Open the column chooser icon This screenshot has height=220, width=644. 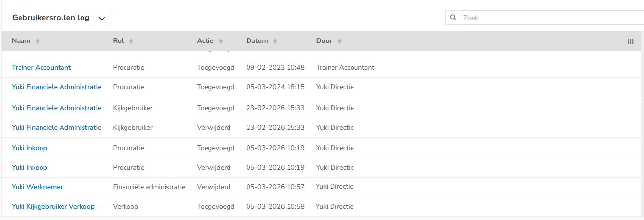click(630, 41)
